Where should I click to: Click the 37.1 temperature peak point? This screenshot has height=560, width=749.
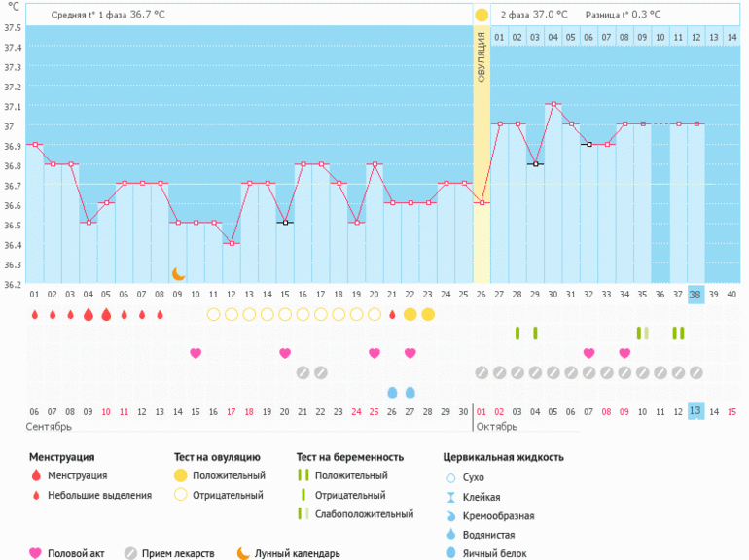coord(553,104)
